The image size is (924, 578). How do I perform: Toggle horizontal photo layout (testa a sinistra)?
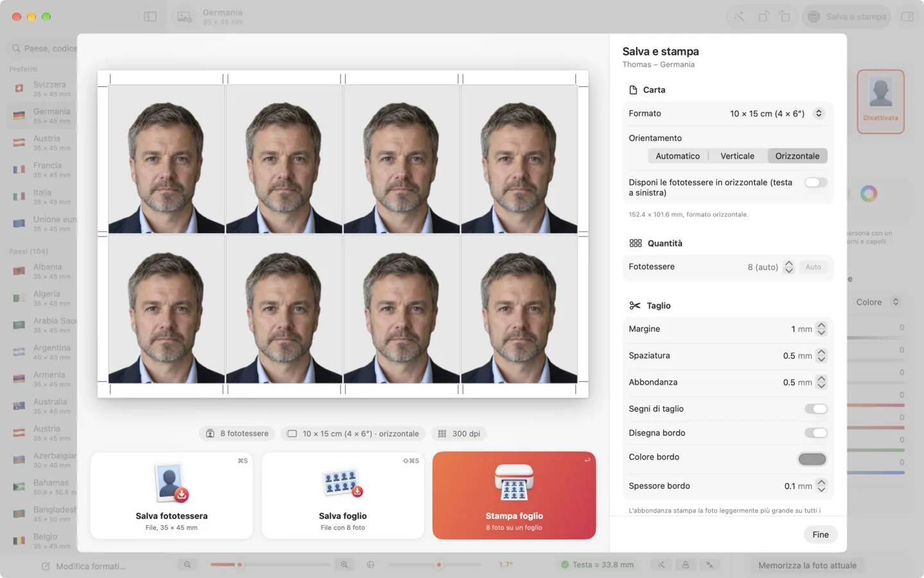(816, 182)
